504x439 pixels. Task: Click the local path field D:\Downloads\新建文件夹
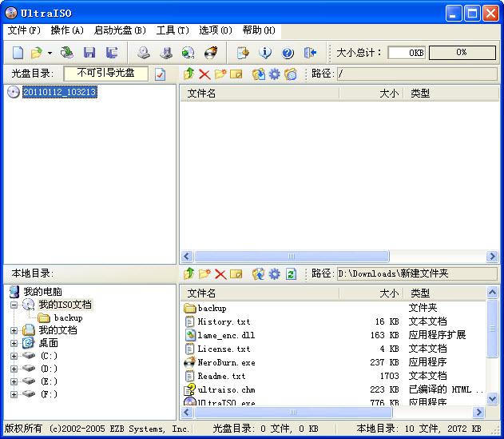pos(417,274)
